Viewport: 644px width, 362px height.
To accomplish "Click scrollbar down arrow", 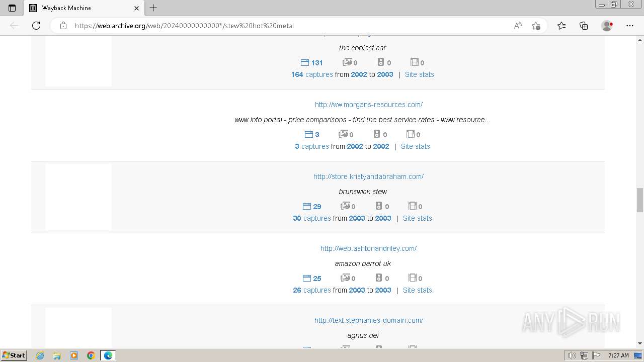I will 640,343.
